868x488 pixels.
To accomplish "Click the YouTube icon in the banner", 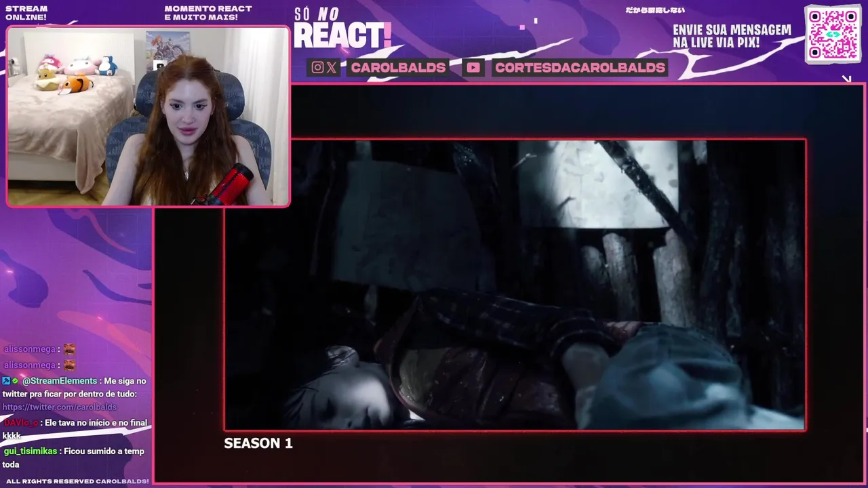I will point(473,67).
